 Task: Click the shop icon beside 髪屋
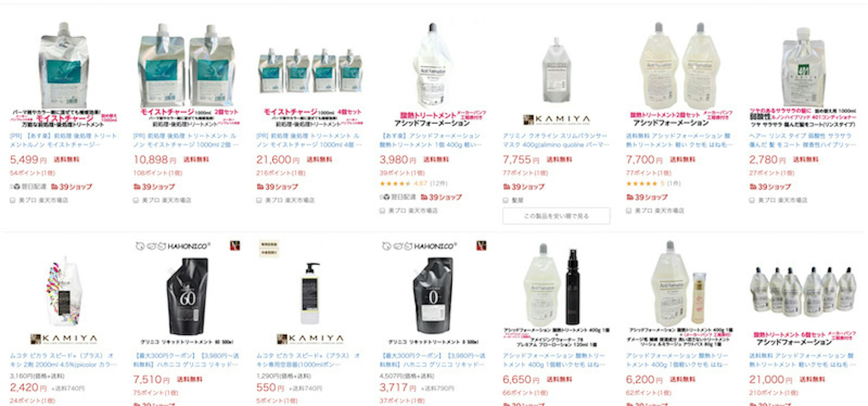[505, 200]
